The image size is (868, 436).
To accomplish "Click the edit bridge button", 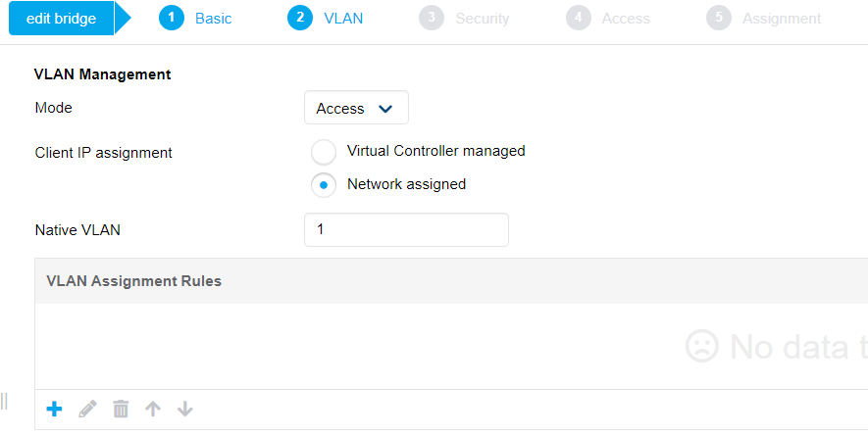I will (x=61, y=19).
